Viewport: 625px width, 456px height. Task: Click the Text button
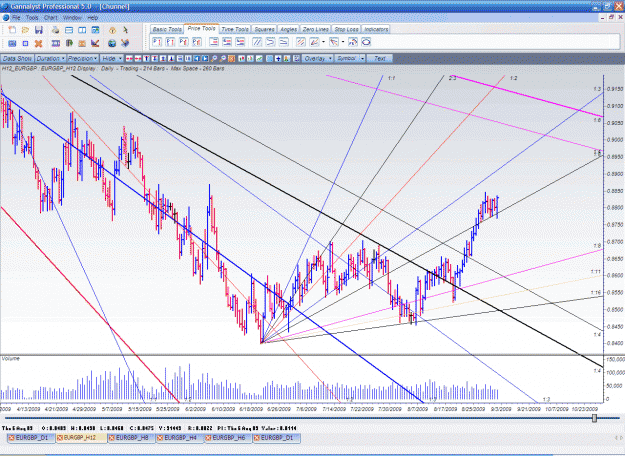click(380, 59)
